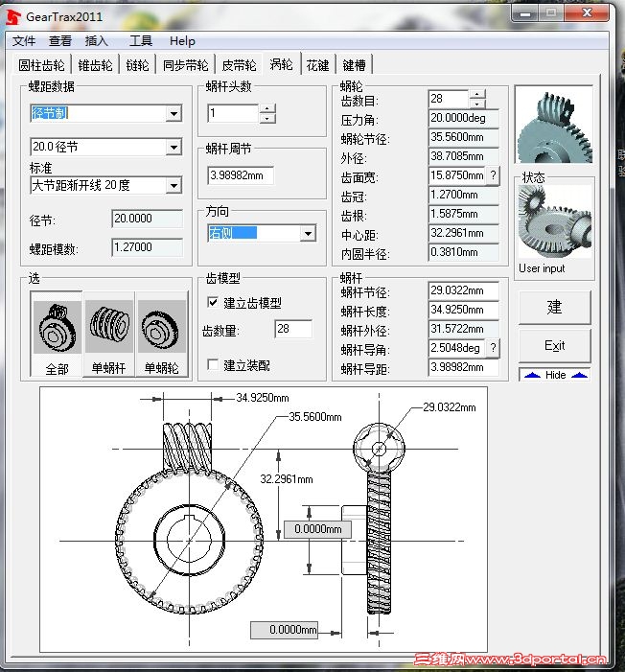Click the 压力角 field 20.0000deg

[463, 118]
